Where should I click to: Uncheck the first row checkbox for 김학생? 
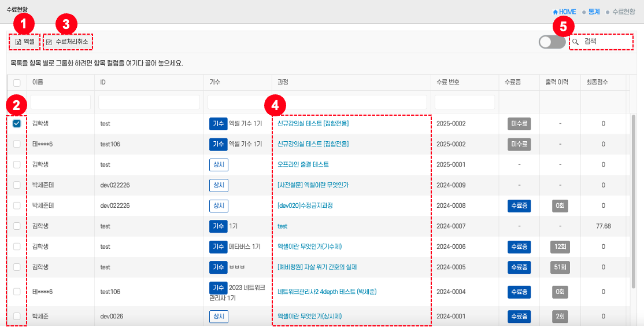[17, 123]
